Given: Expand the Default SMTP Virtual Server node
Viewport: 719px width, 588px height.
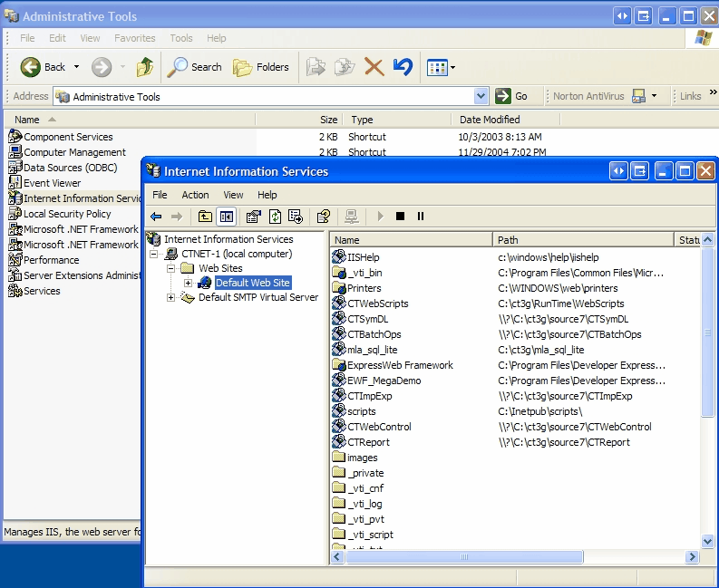Looking at the screenshot, I should pos(171,298).
